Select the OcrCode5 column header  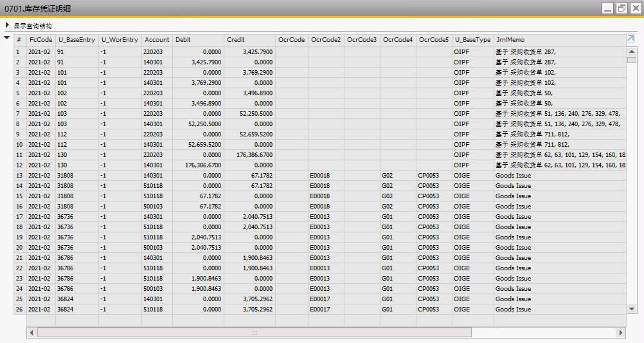[x=434, y=40]
